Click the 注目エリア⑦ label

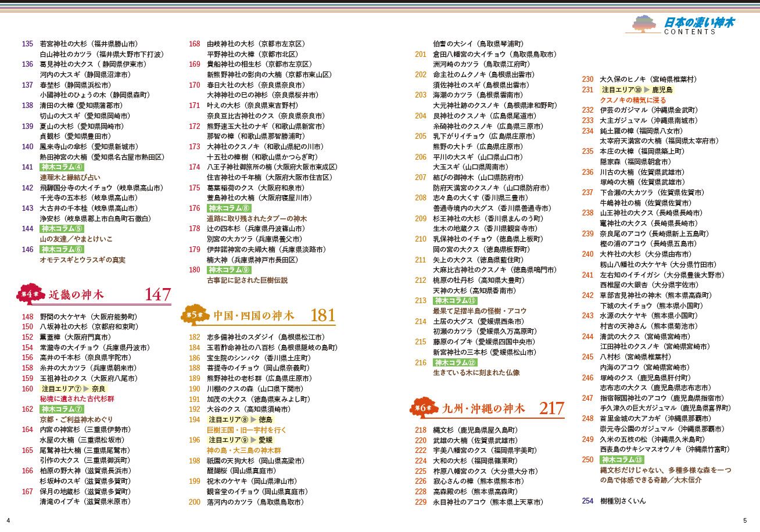coord(60,389)
